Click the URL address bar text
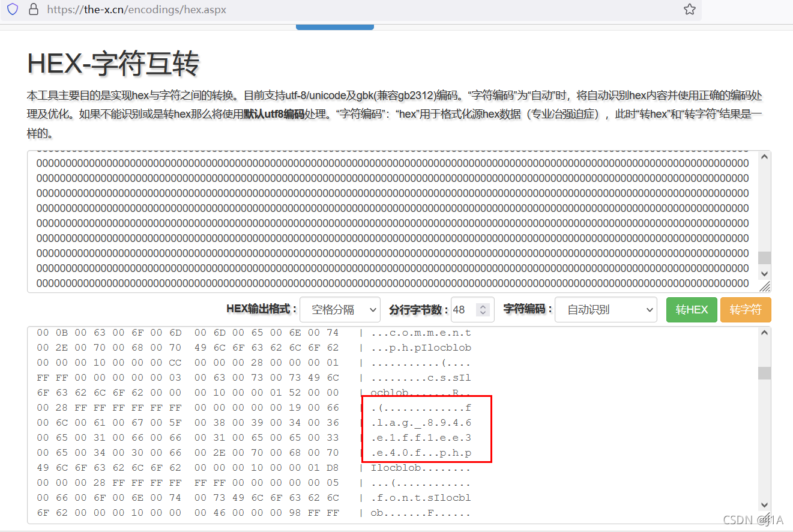This screenshot has height=532, width=793. coord(136,10)
